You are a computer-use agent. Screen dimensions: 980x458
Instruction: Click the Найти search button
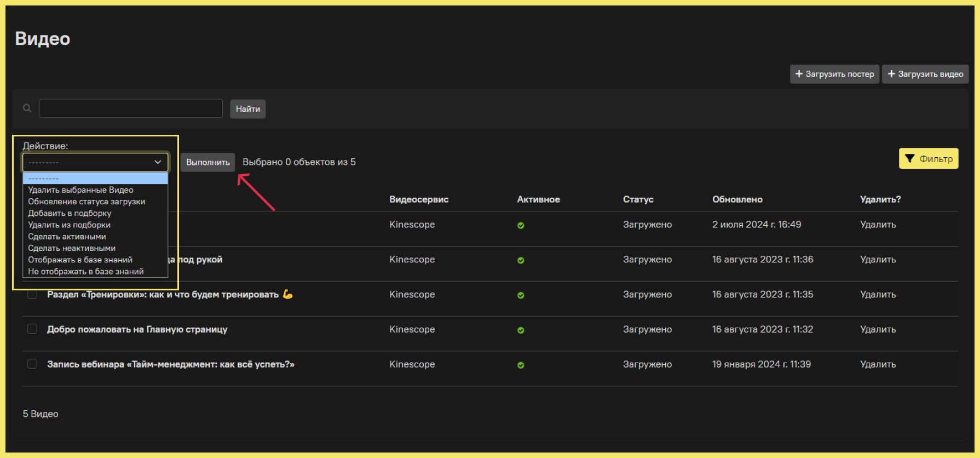coord(248,109)
